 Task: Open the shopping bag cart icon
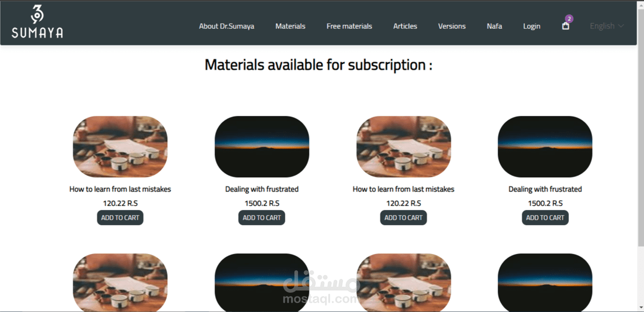point(565,26)
